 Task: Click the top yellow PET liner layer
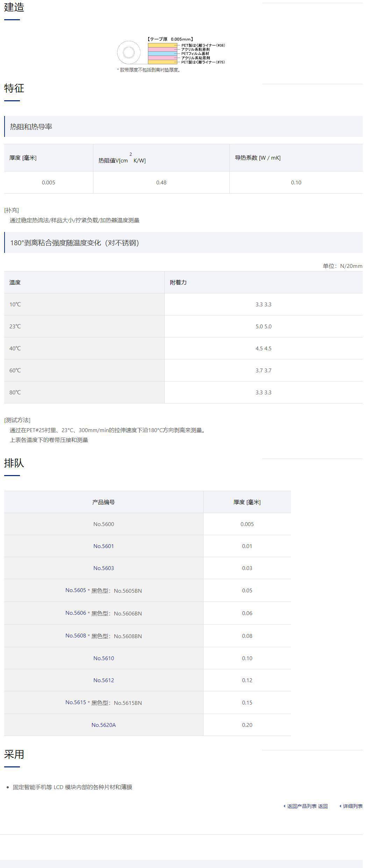[x=162, y=45]
